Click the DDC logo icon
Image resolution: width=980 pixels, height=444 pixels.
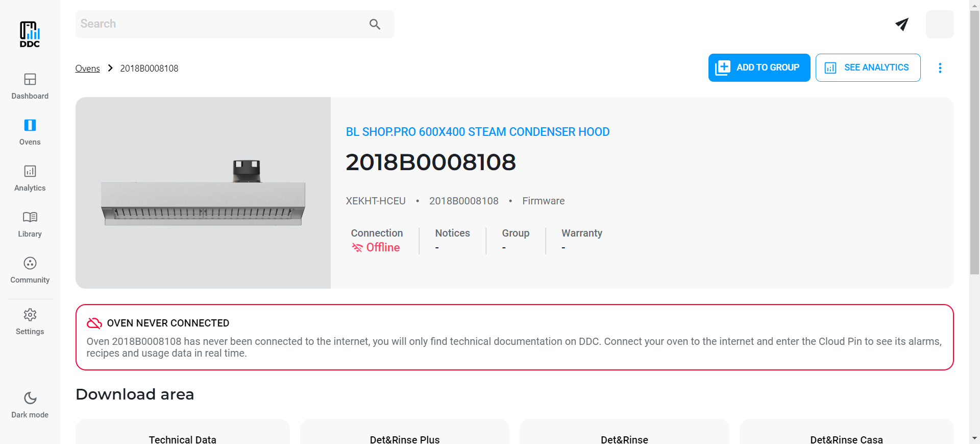pos(30,34)
